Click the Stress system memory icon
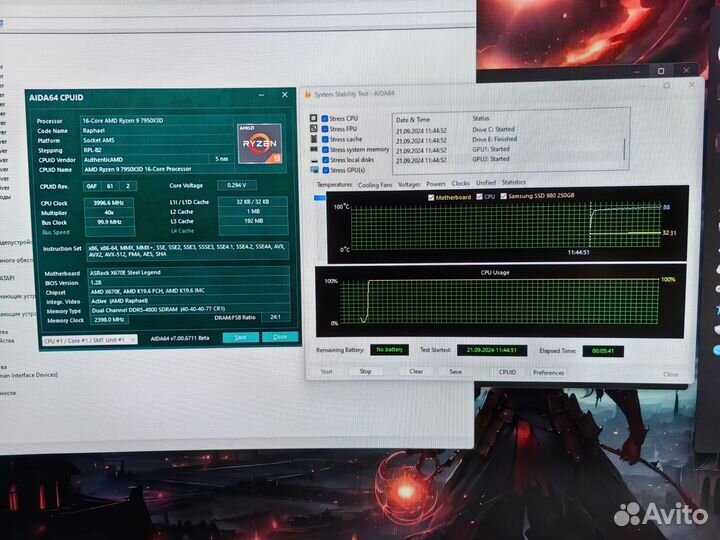 pos(314,150)
